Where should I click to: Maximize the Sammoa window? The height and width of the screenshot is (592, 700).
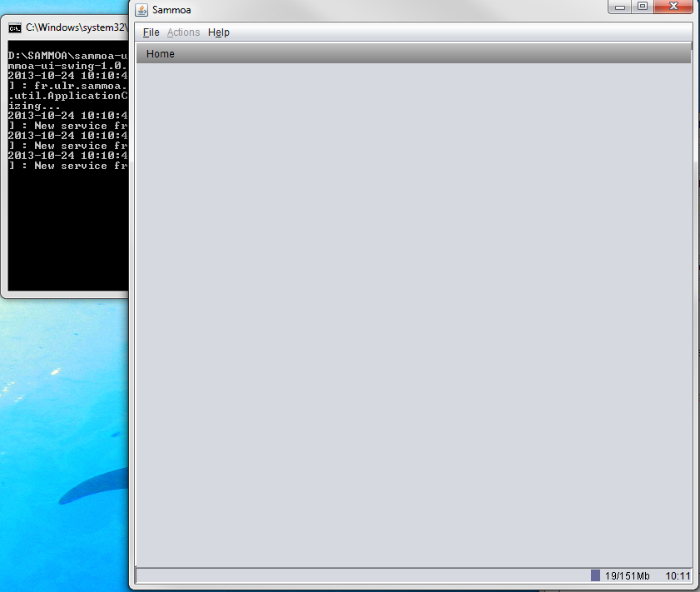pos(643,7)
